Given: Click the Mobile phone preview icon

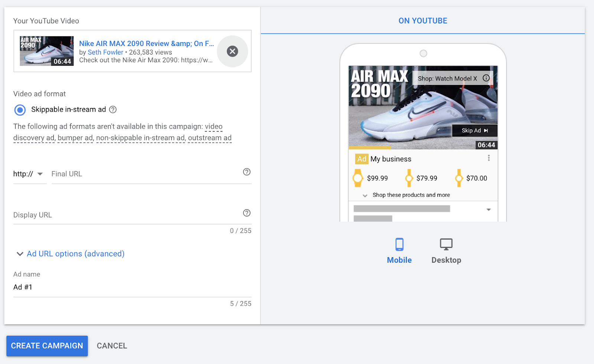Looking at the screenshot, I should tap(399, 244).
